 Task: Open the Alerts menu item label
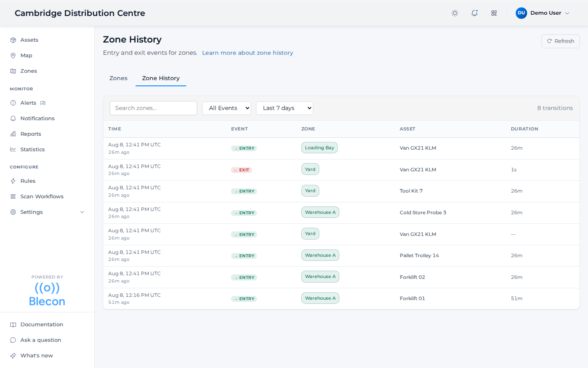click(28, 103)
